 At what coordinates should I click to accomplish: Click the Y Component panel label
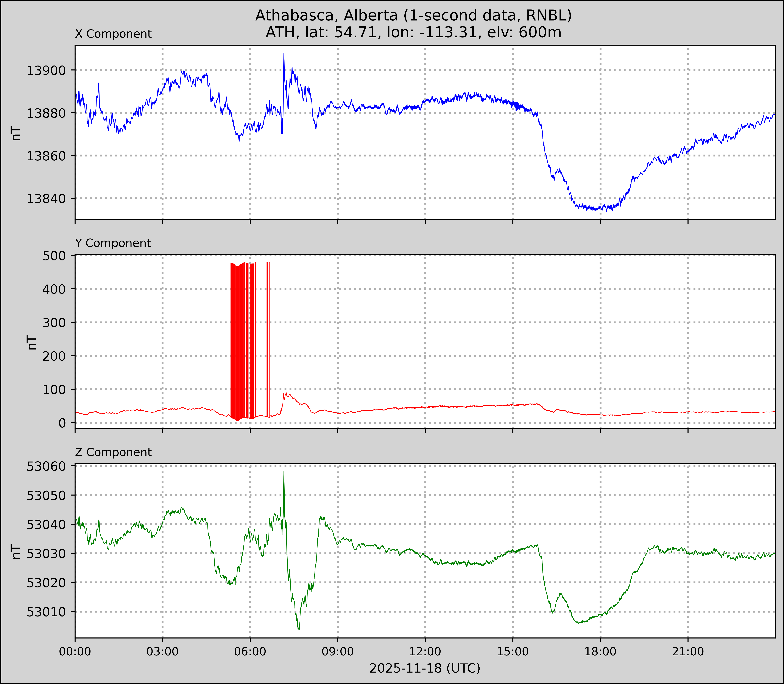tap(113, 243)
